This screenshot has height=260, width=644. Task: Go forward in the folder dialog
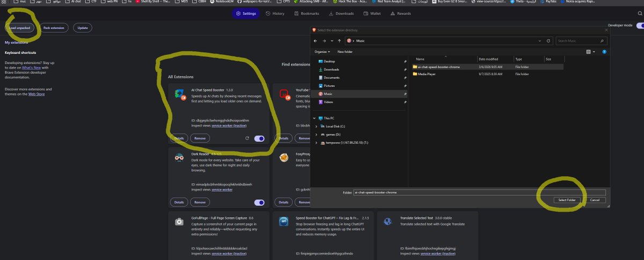[324, 41]
